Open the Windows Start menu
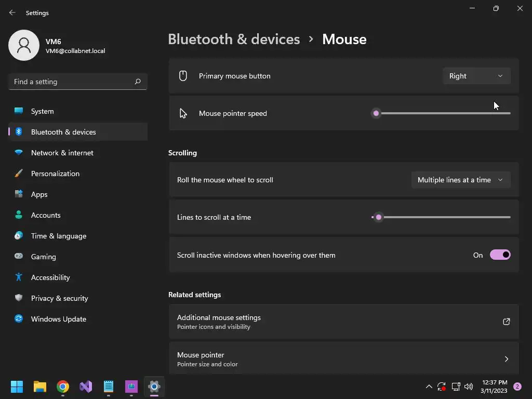The height and width of the screenshot is (399, 532). click(17, 387)
